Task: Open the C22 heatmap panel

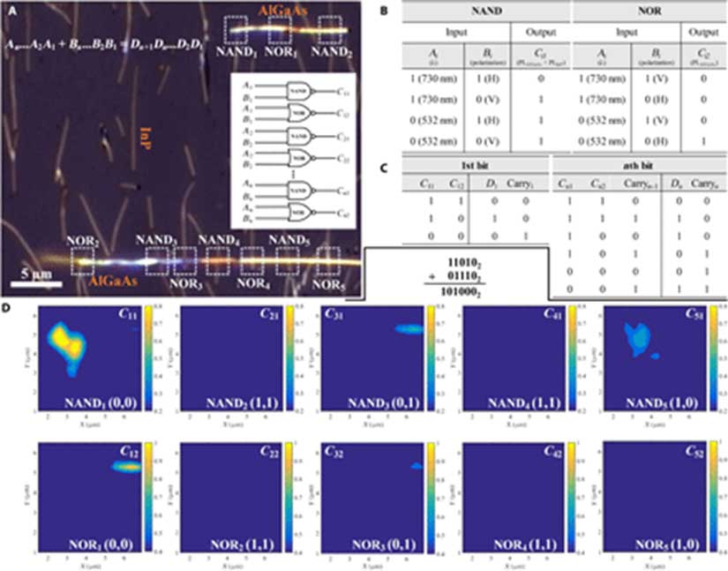Action: (232, 497)
